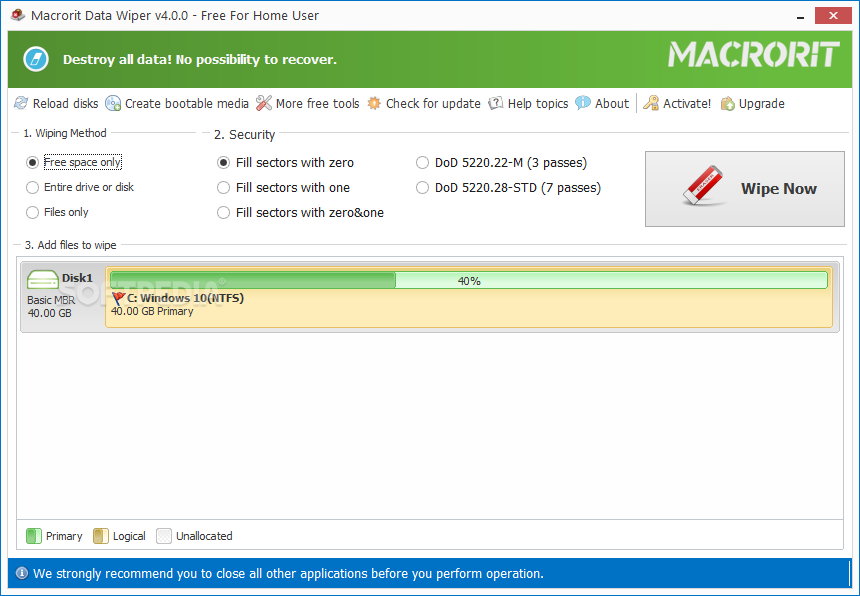Click the Disk1 hard drive icon

tap(43, 280)
